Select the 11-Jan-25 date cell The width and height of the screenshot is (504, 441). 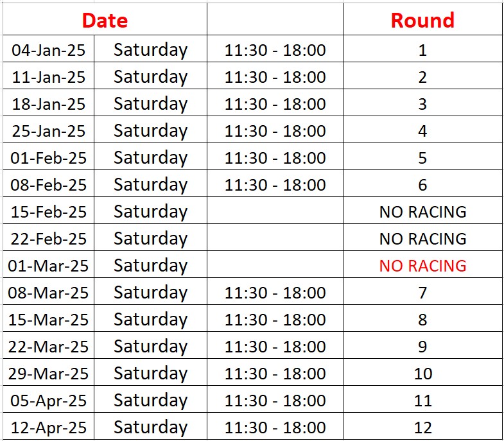[x=49, y=76]
